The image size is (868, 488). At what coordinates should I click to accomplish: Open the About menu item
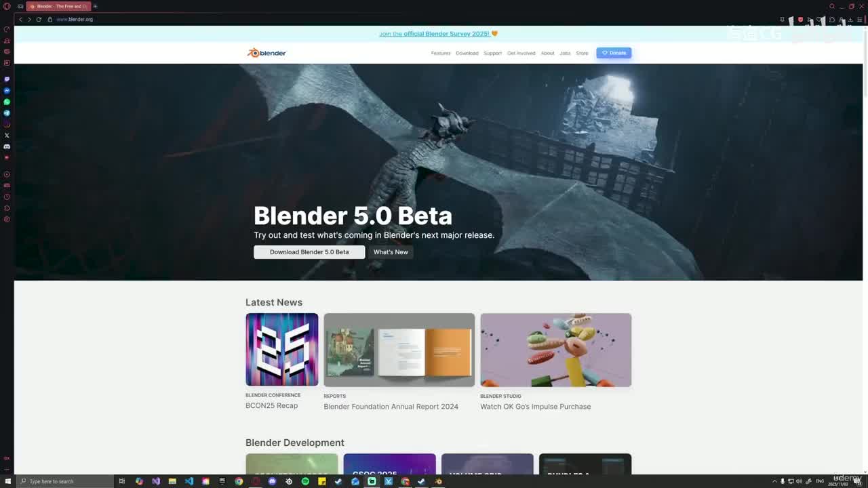click(548, 53)
